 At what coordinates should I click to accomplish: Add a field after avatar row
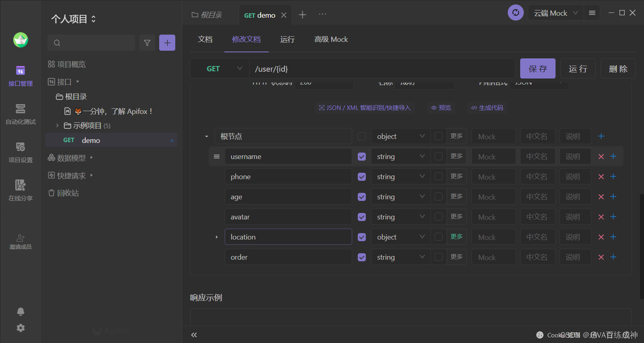[613, 217]
